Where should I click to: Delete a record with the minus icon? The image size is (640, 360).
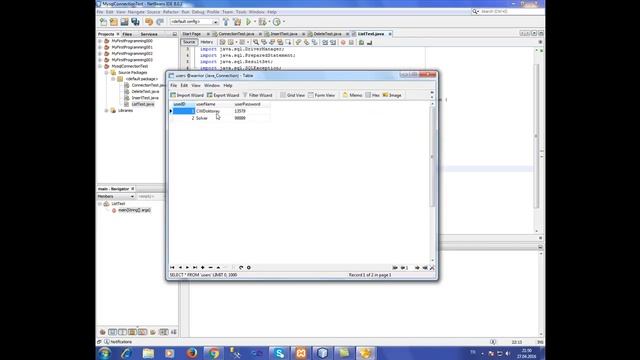click(211, 268)
